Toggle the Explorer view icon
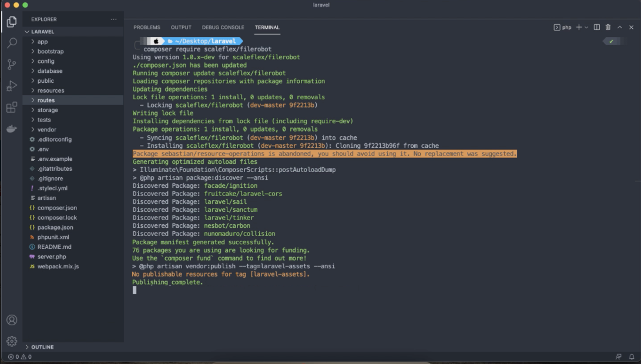641x364 pixels. (12, 22)
